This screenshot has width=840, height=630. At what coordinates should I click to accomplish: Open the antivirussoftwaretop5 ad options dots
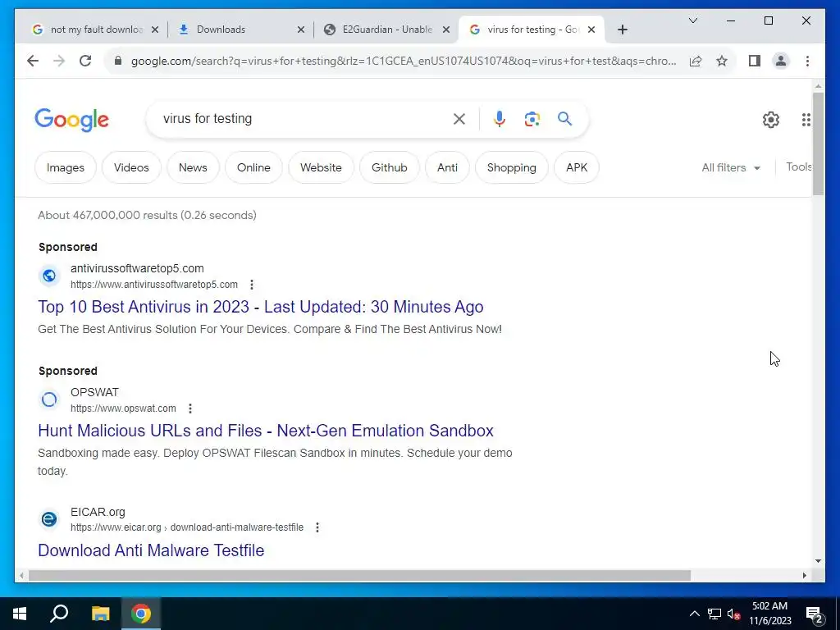(251, 285)
